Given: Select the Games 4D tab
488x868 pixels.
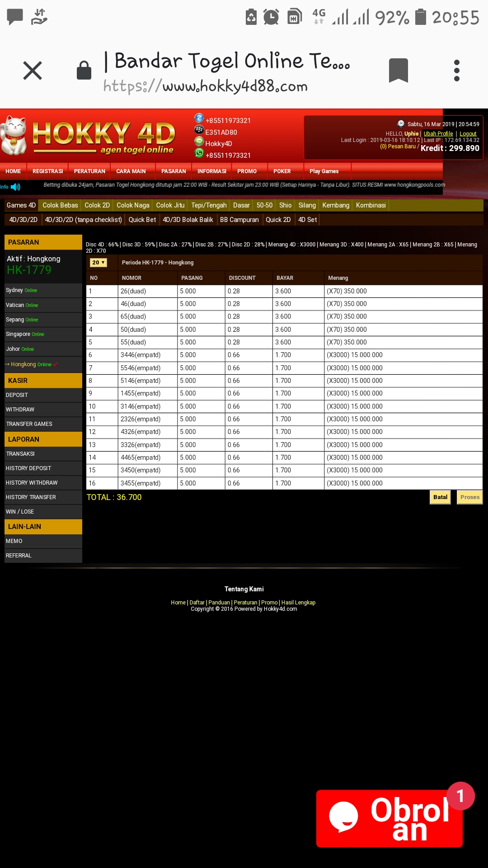Looking at the screenshot, I should [x=21, y=205].
